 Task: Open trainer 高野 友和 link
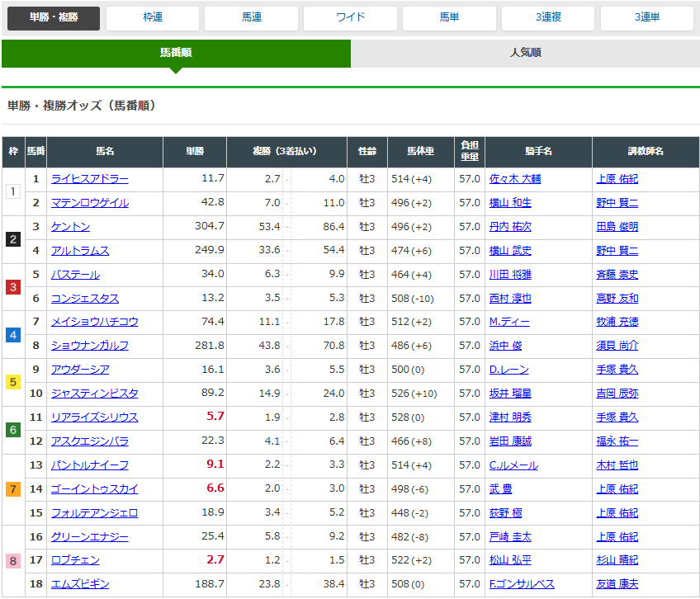pyautogui.click(x=617, y=299)
